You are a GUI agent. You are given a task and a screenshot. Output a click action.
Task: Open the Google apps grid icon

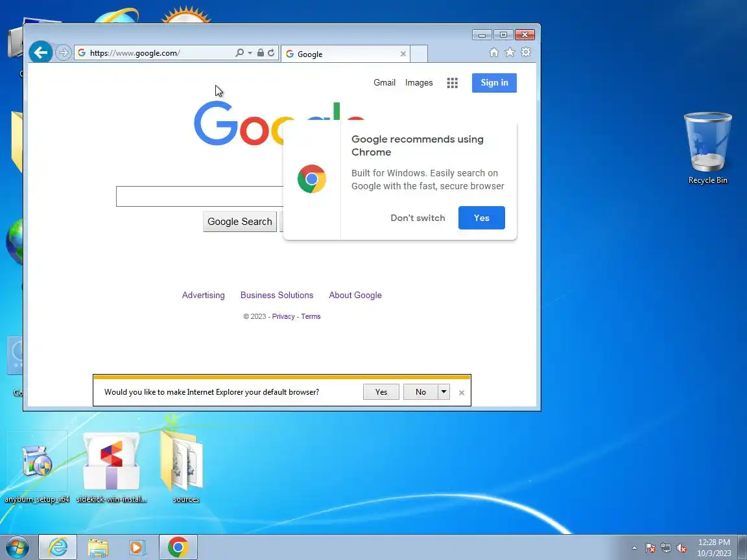(x=452, y=83)
